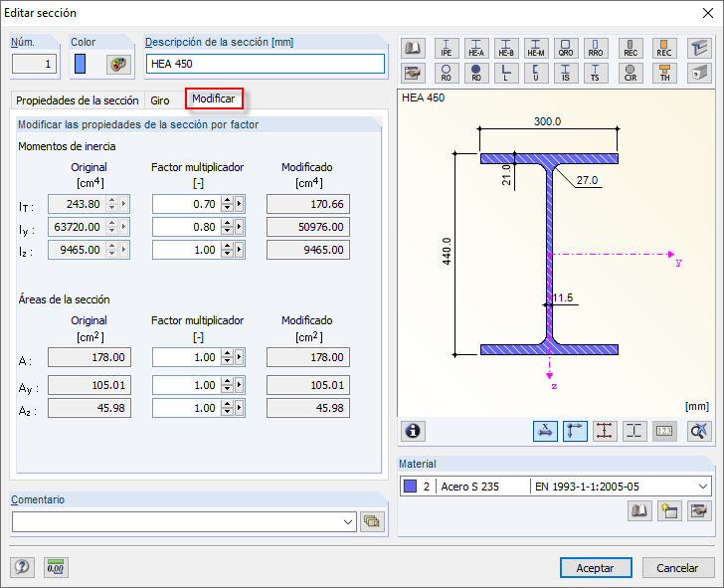Toggle numbering 123 display icon
The height and width of the screenshot is (588, 724).
(x=664, y=431)
